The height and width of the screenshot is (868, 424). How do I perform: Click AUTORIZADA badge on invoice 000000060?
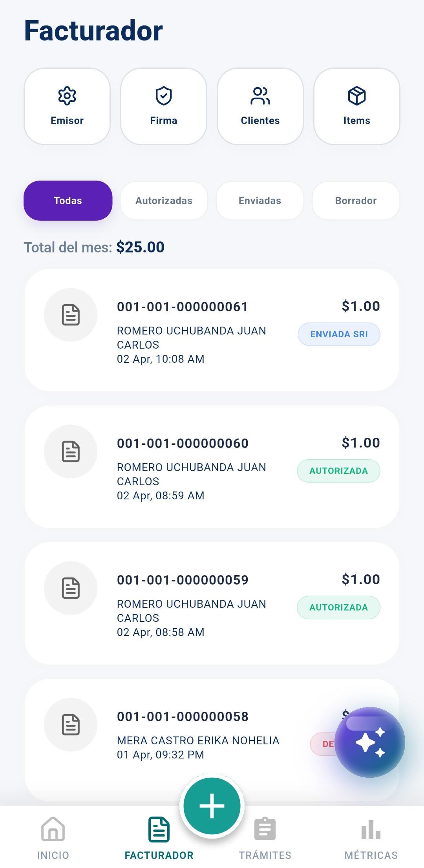click(338, 471)
